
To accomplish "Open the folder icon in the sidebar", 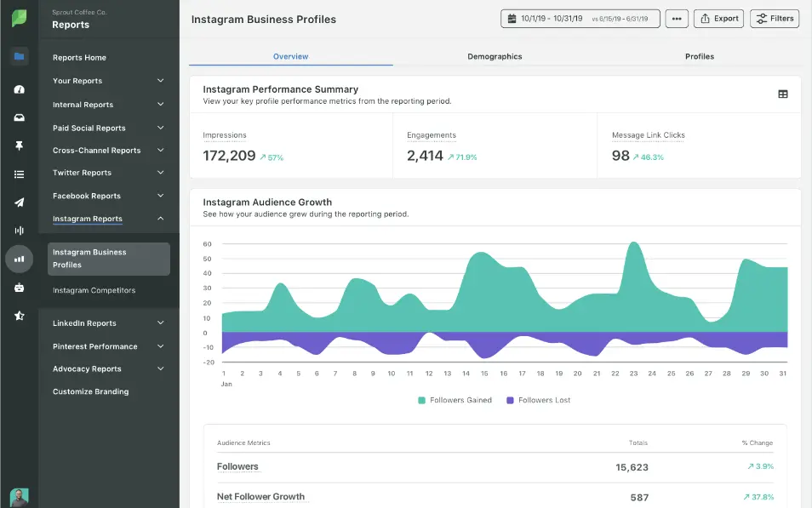I will (19, 57).
